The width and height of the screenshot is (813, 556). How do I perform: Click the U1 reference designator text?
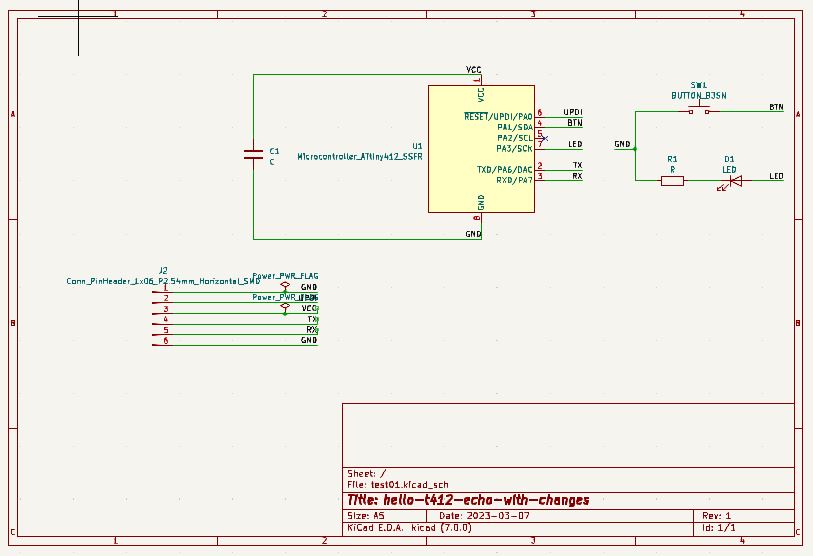pyautogui.click(x=417, y=146)
